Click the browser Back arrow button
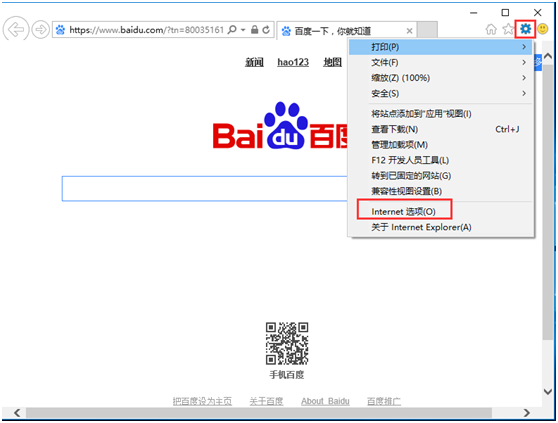Image resolution: width=558 pixels, height=423 pixels. pos(16,29)
